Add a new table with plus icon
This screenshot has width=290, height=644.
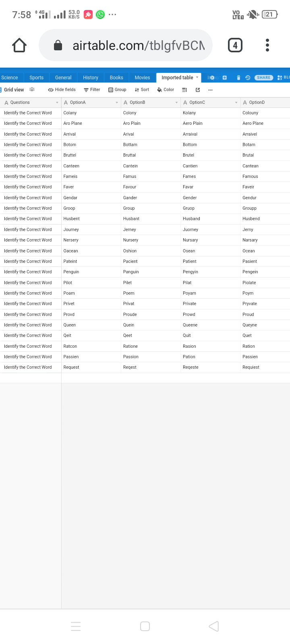[x=225, y=78]
